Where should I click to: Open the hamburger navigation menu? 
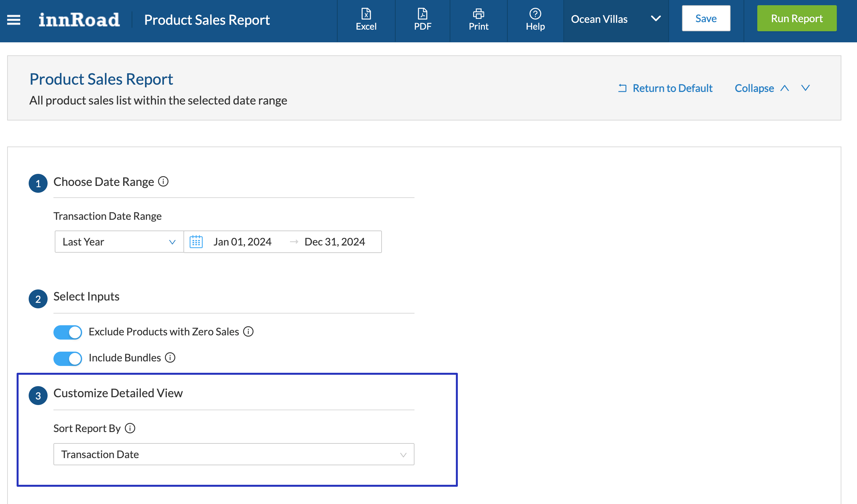[14, 20]
